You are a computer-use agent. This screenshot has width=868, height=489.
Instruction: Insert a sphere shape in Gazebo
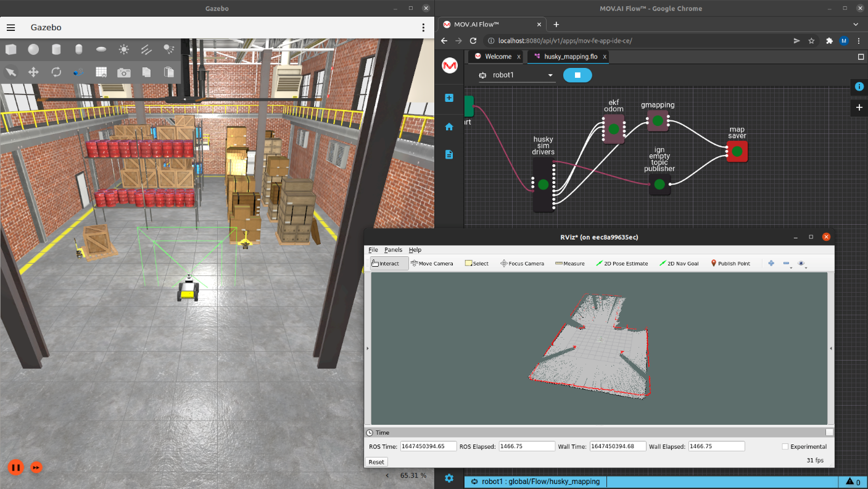pos(33,49)
